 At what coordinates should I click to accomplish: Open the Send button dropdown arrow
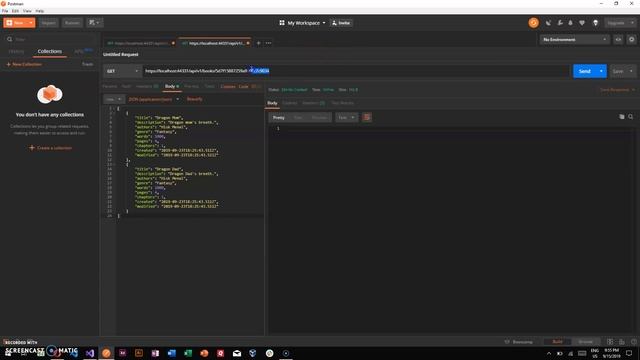[601, 71]
